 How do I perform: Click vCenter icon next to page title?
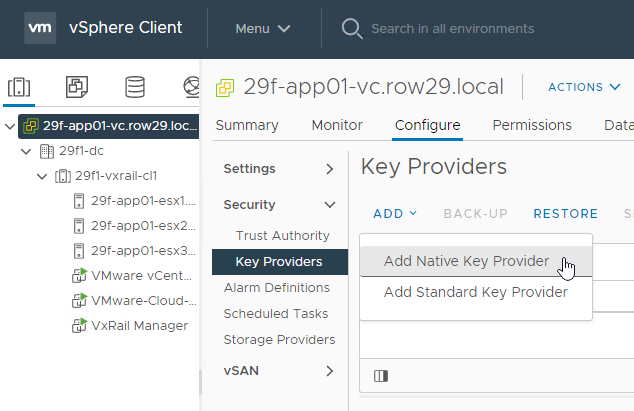click(225, 88)
